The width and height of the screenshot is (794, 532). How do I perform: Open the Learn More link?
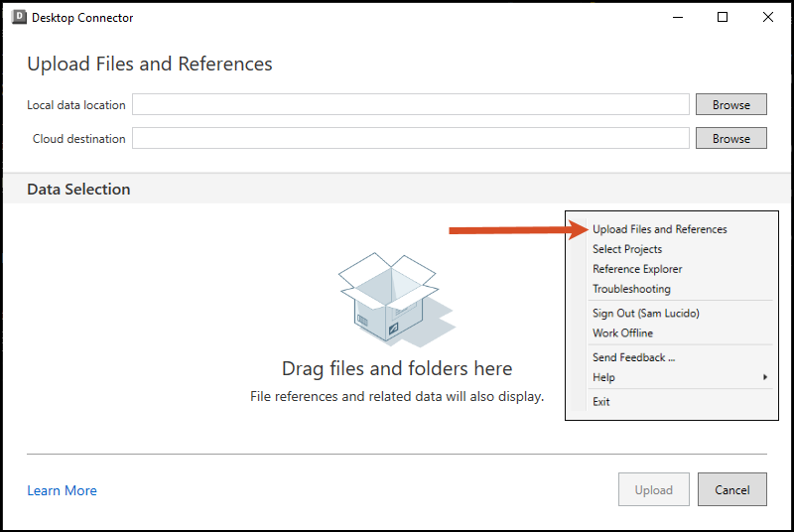coord(62,490)
